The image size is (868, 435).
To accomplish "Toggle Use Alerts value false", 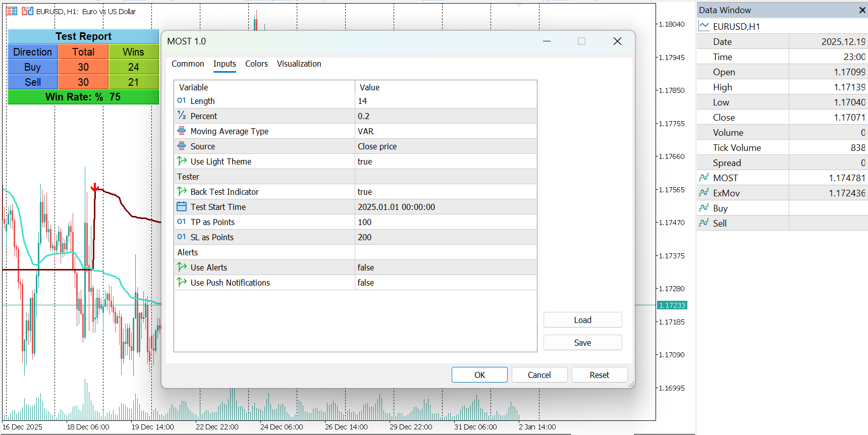I will tap(446, 267).
